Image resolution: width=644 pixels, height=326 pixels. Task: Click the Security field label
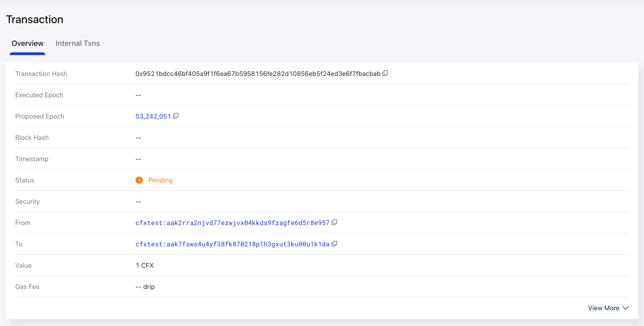(28, 202)
